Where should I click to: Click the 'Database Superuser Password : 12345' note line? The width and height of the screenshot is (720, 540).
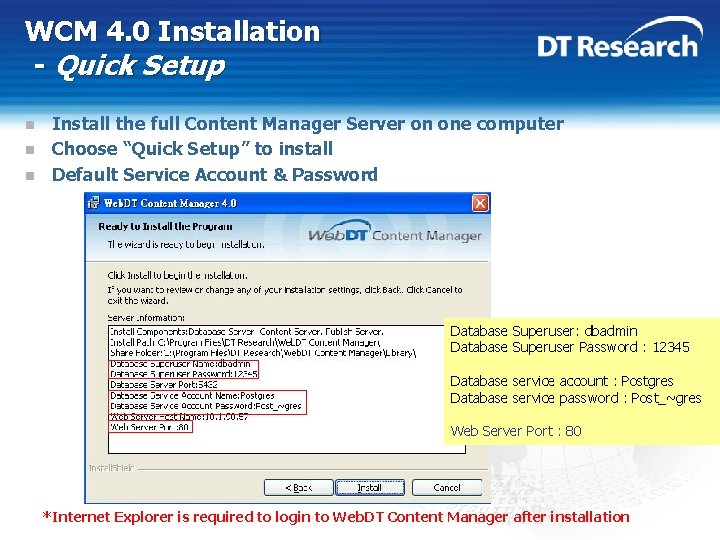point(570,347)
